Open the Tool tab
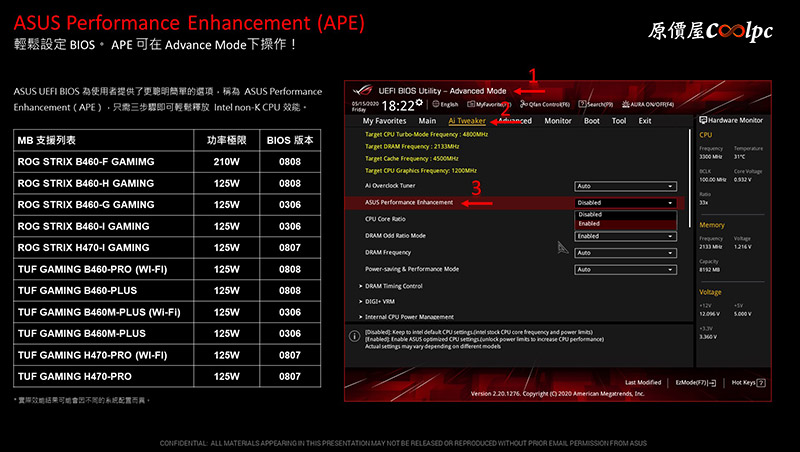The width and height of the screenshot is (800, 452). pos(619,121)
